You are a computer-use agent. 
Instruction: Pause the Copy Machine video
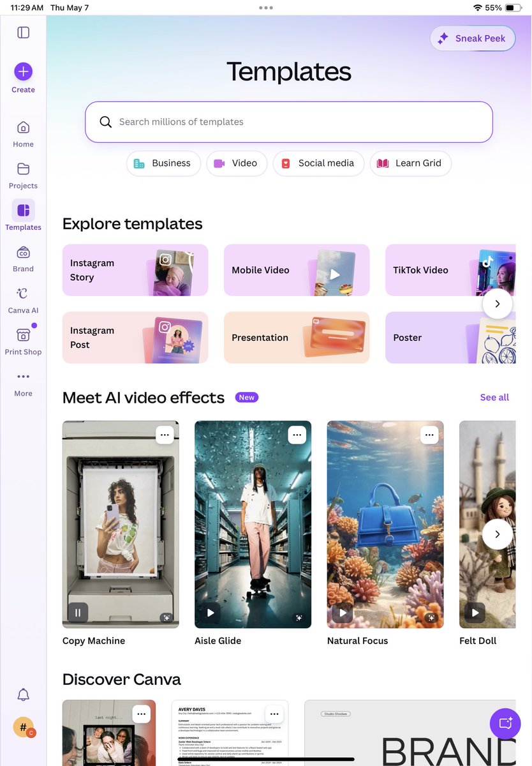(x=78, y=613)
